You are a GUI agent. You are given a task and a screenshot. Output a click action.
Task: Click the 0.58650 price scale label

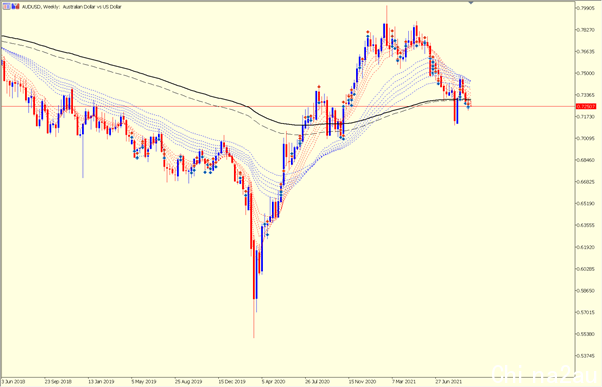(585, 290)
